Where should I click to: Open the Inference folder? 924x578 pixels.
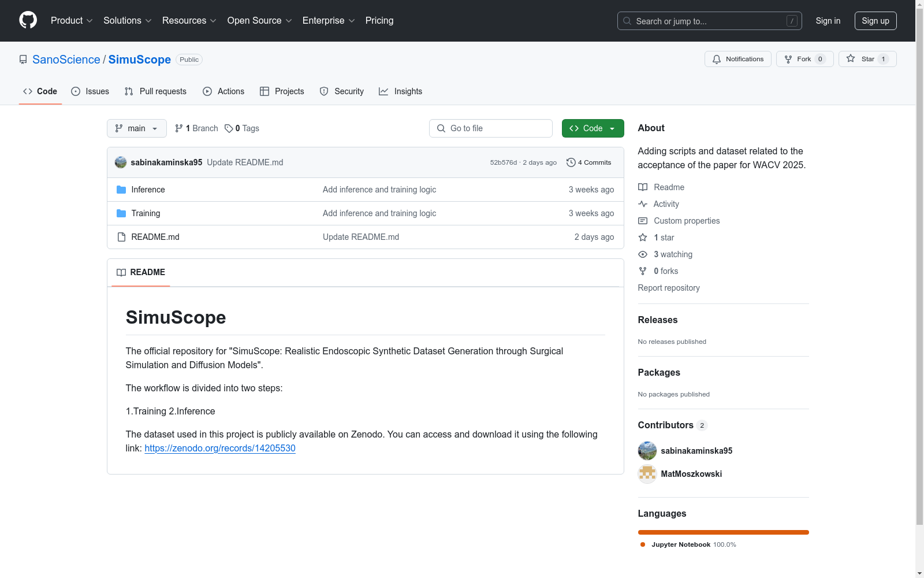point(148,190)
